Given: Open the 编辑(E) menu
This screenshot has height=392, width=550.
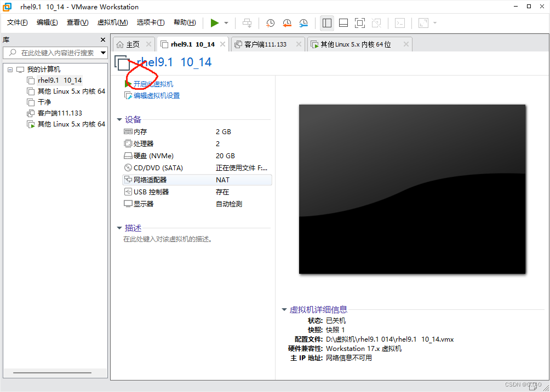Looking at the screenshot, I should (x=47, y=23).
